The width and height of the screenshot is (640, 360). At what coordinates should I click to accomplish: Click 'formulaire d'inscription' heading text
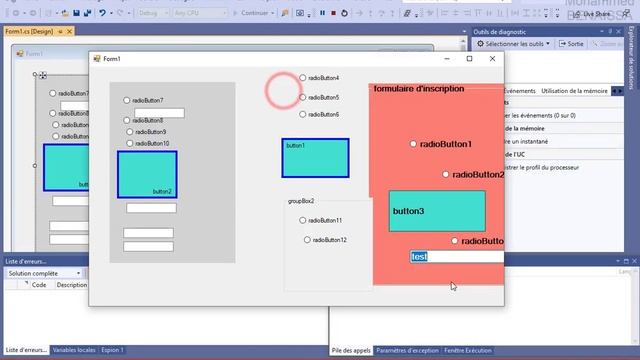(x=419, y=89)
